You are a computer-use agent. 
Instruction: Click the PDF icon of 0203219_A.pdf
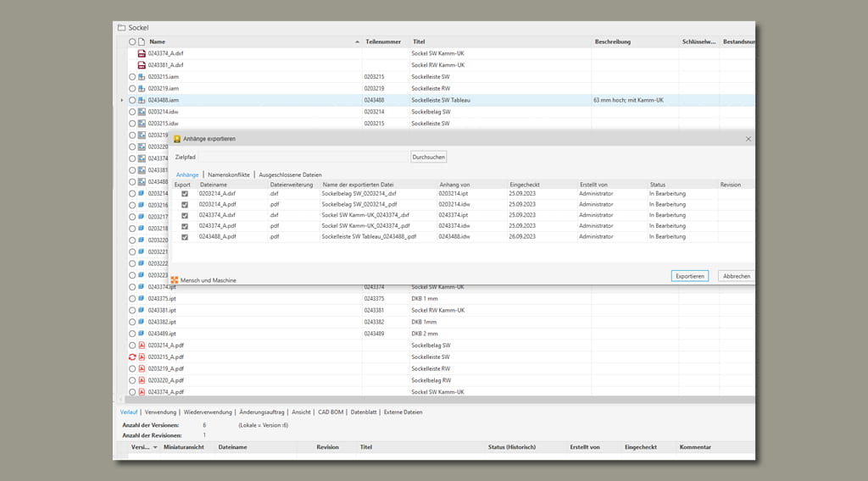[x=142, y=369]
